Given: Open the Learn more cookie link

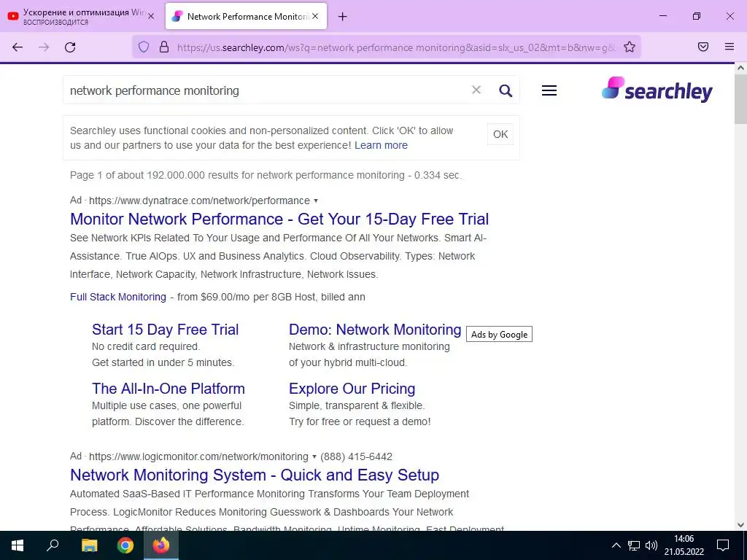Looking at the screenshot, I should tap(381, 145).
